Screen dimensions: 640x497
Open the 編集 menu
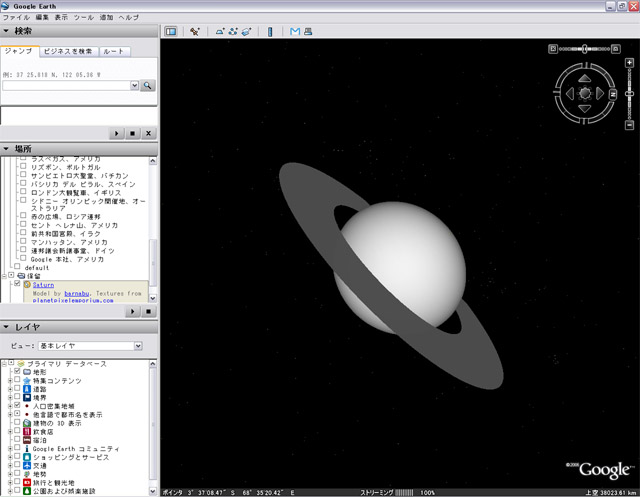click(x=42, y=18)
